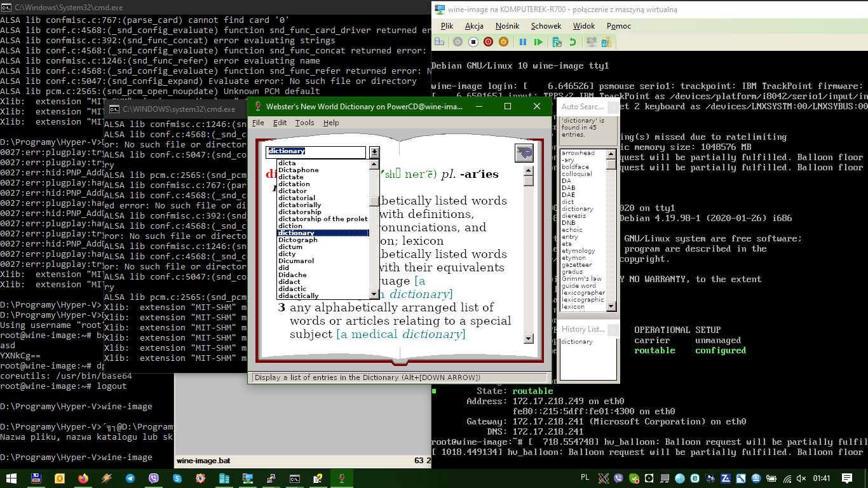The width and height of the screenshot is (868, 488).
Task: Click the green Reset/Resume play icon
Action: tap(538, 42)
